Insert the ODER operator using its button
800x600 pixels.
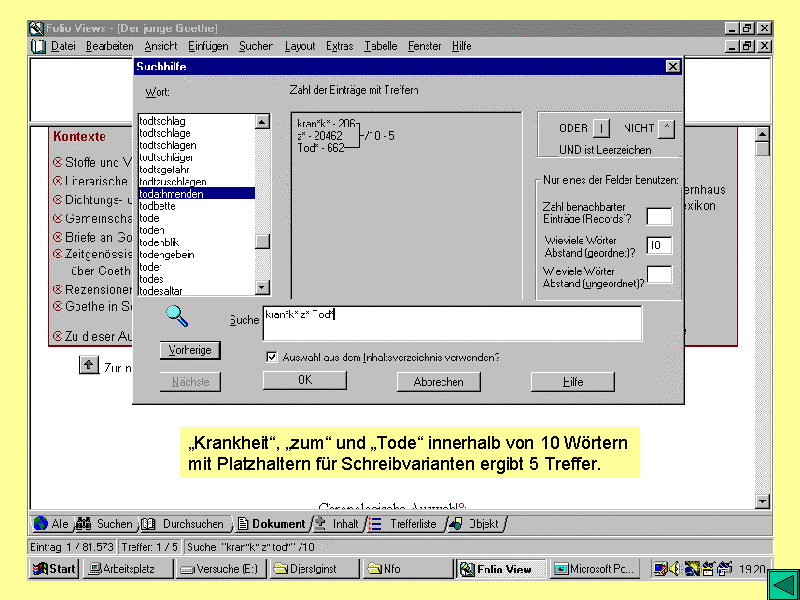point(600,128)
